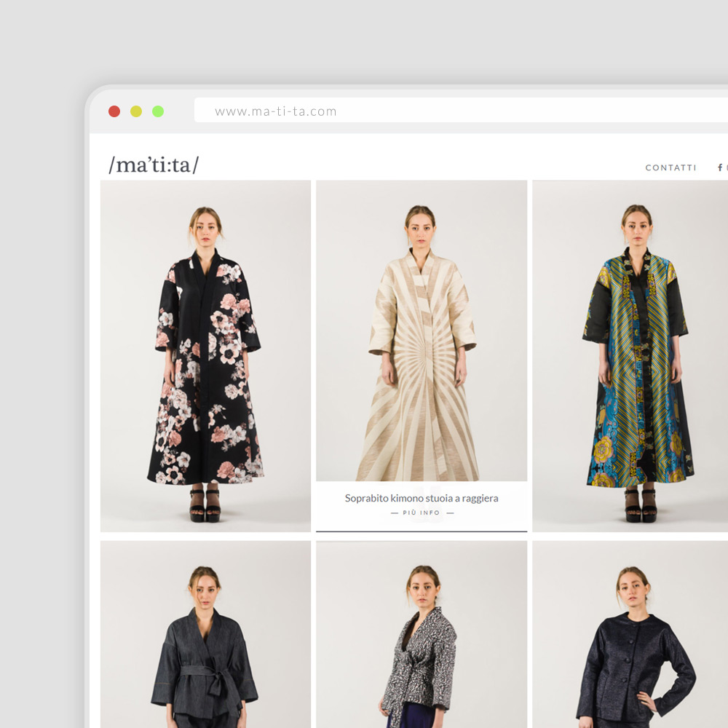Open the CONTATTI menu link
This screenshot has width=728, height=728.
click(x=671, y=167)
